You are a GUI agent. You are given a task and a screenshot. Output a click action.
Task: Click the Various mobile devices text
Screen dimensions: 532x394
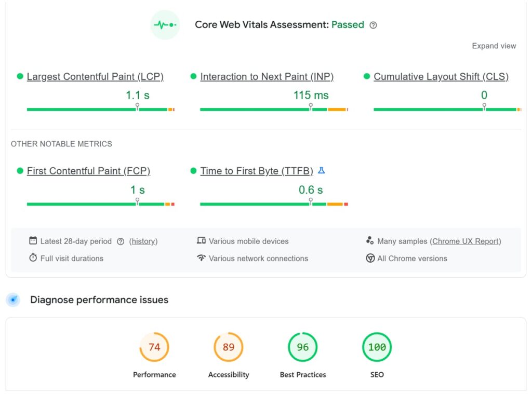(249, 241)
